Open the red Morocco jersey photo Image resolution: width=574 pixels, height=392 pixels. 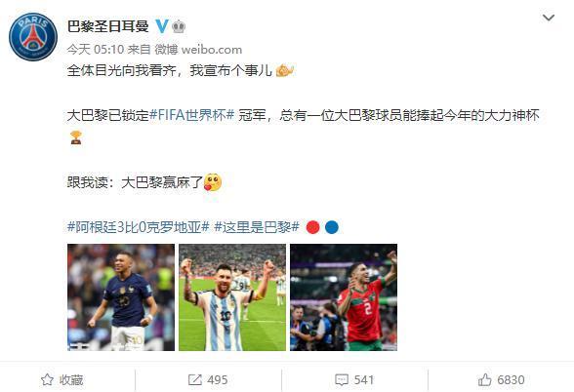(344, 297)
